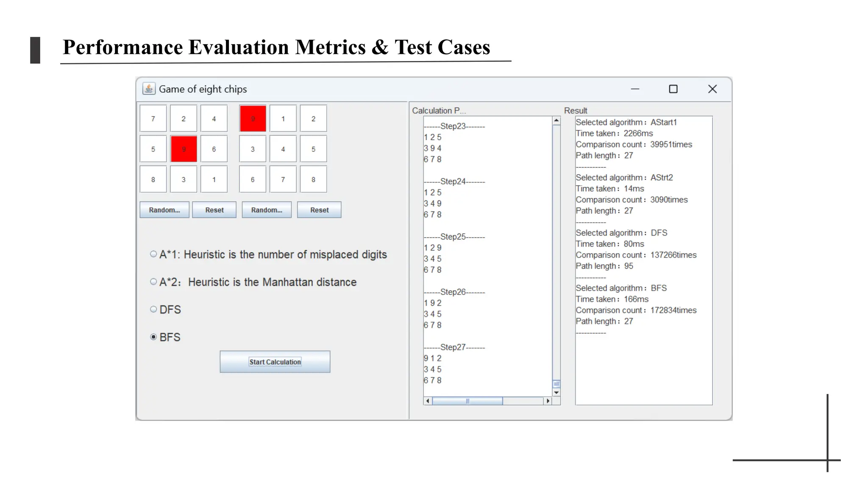
Task: Click 'Selected algorithm: BFS' result line
Action: coord(621,288)
